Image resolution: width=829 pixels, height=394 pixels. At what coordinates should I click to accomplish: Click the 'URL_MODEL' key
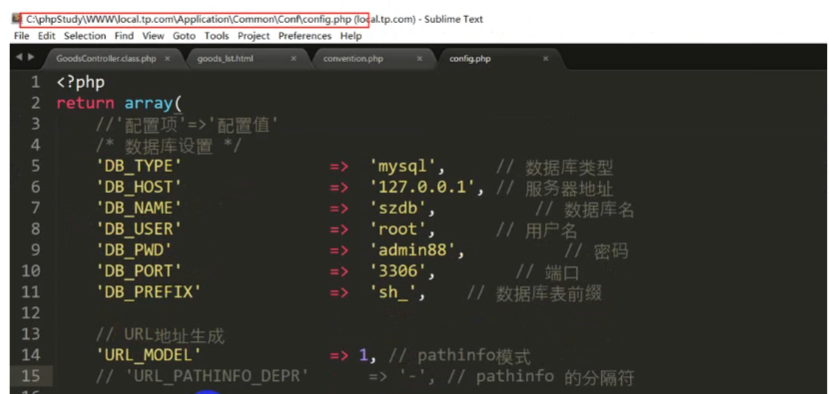point(149,355)
